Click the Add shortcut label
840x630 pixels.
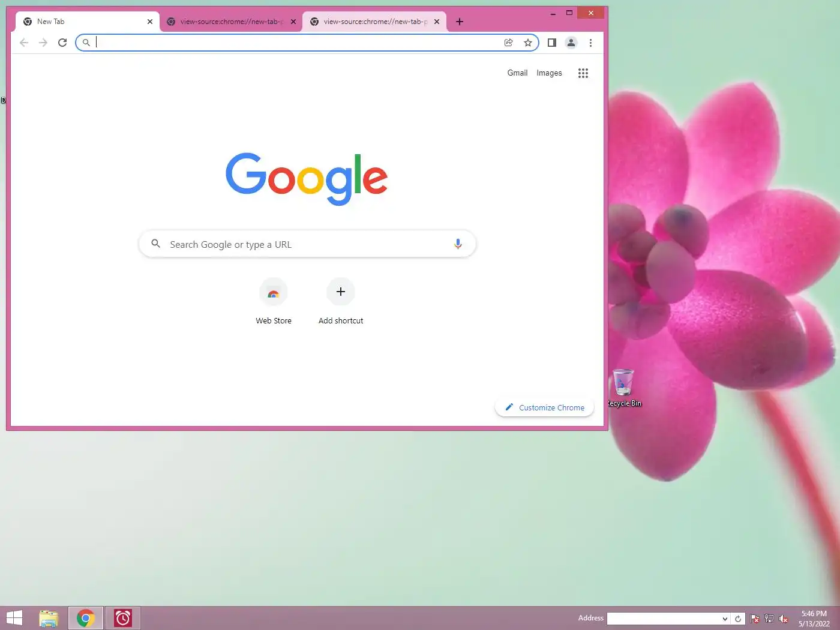click(x=341, y=321)
